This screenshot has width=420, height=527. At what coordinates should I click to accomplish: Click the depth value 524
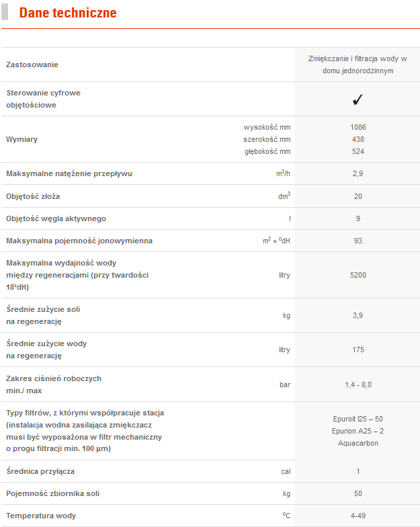(358, 151)
